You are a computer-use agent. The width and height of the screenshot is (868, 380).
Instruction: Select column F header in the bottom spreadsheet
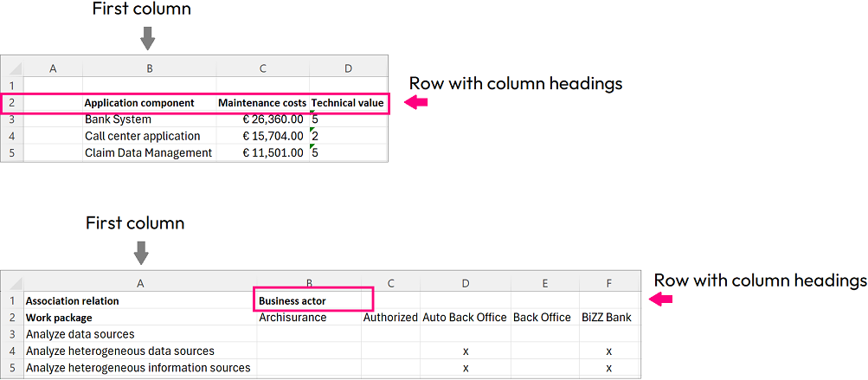coord(608,283)
